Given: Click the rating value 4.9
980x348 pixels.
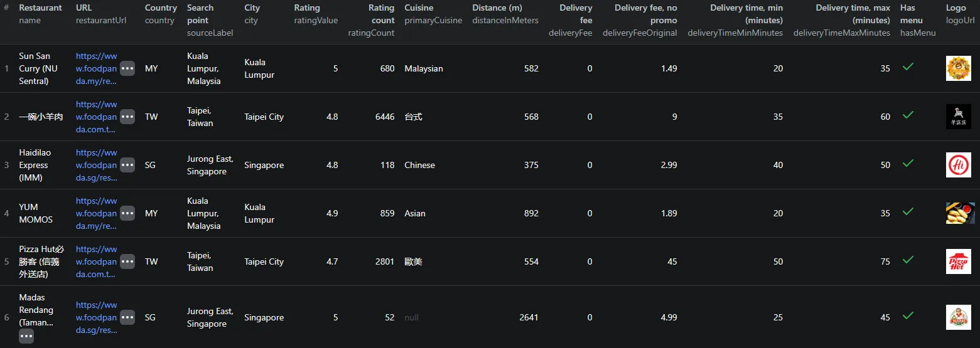Looking at the screenshot, I should click(x=332, y=213).
